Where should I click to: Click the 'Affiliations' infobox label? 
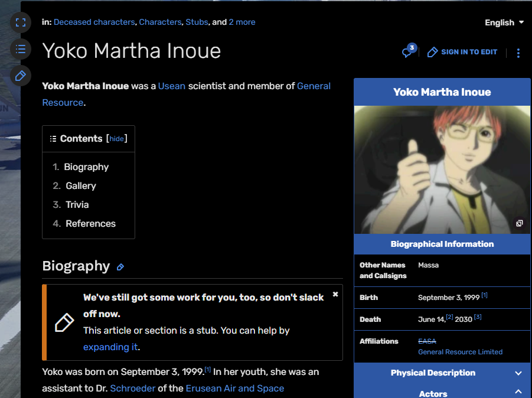point(378,341)
